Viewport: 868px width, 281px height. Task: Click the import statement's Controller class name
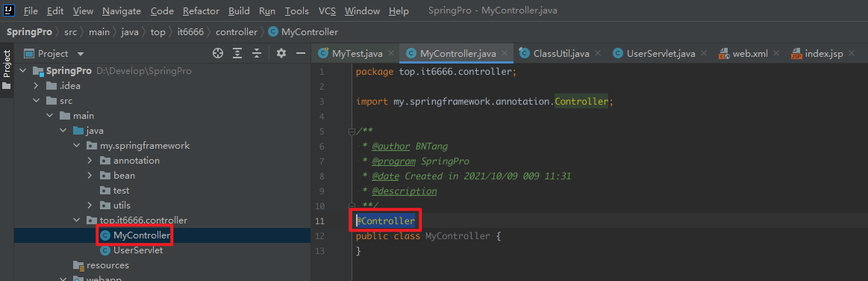click(581, 102)
